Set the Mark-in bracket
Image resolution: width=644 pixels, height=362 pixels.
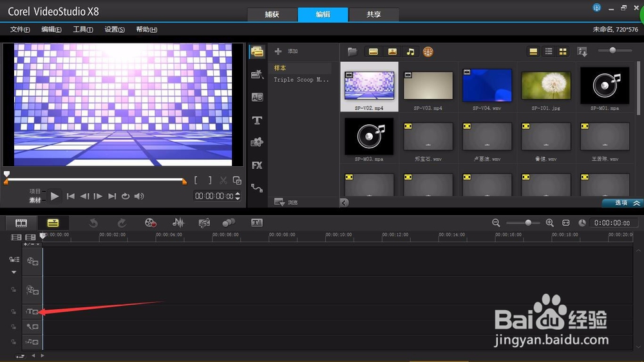(196, 180)
